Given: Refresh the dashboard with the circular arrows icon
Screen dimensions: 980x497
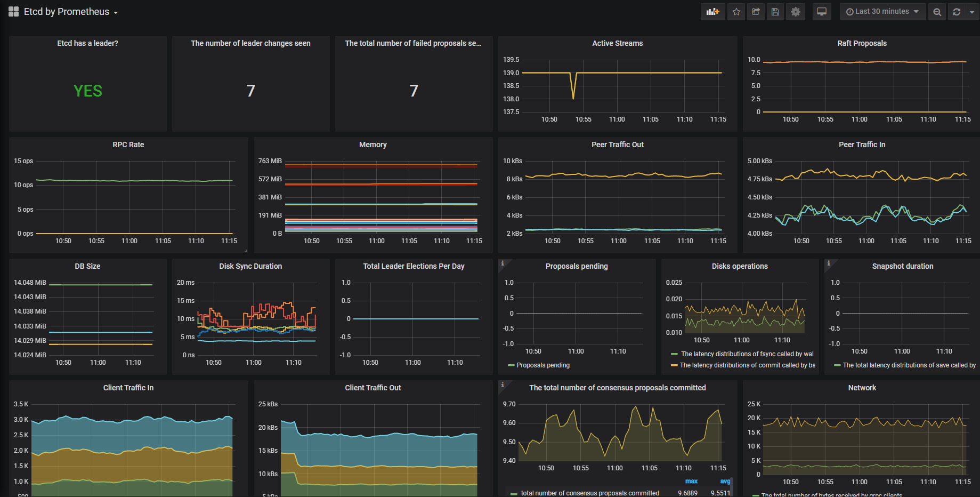Looking at the screenshot, I should click(x=957, y=12).
